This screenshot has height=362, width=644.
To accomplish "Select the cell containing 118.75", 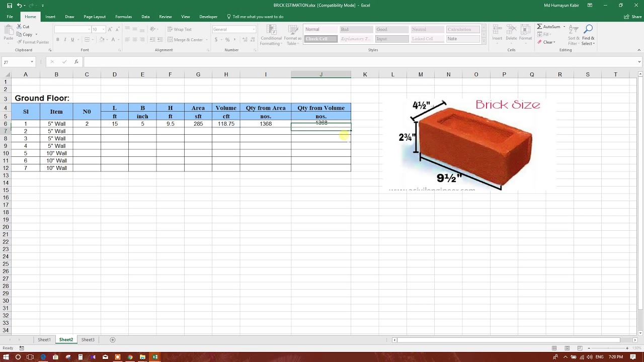I will coord(226,124).
